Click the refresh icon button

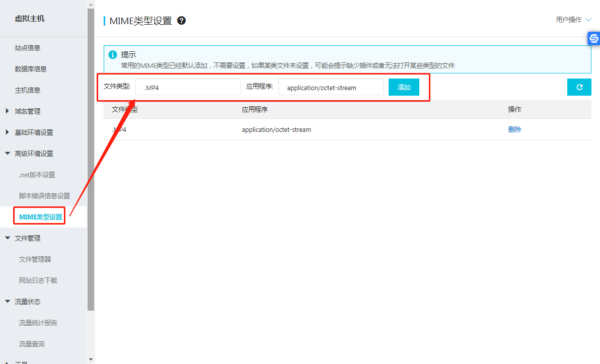[x=579, y=87]
